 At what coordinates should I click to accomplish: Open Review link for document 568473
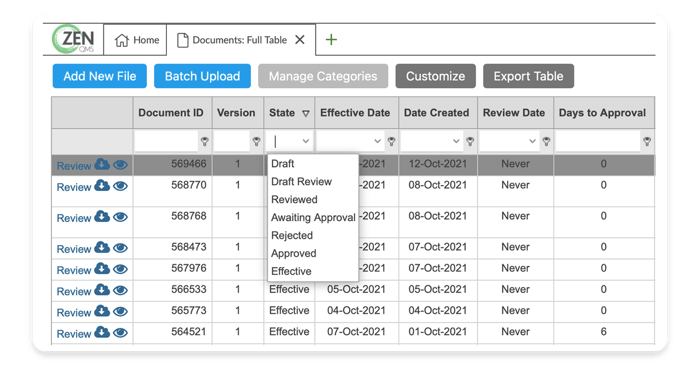[74, 249]
